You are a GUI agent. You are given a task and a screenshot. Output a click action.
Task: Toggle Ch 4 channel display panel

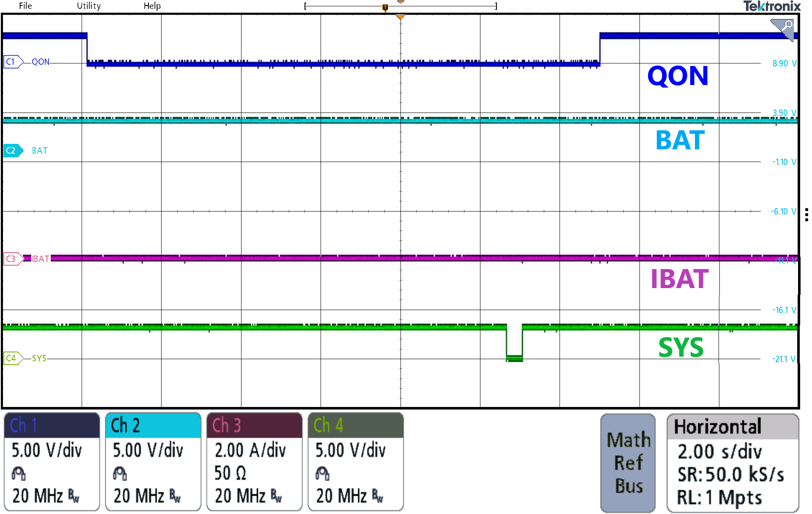coord(356,463)
